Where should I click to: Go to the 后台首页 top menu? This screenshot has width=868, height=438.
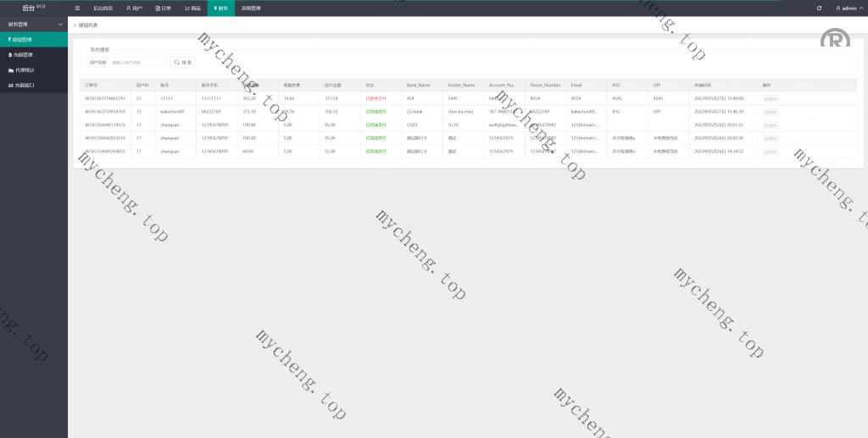(x=103, y=8)
